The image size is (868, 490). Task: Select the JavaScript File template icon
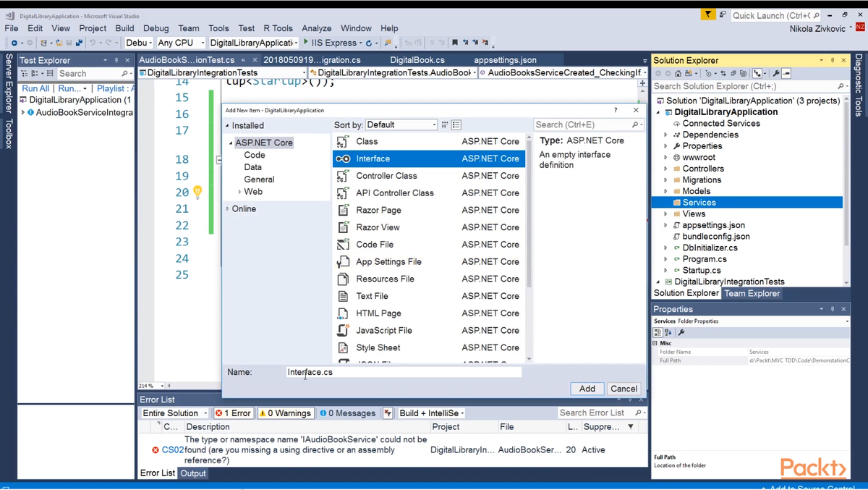343,331
